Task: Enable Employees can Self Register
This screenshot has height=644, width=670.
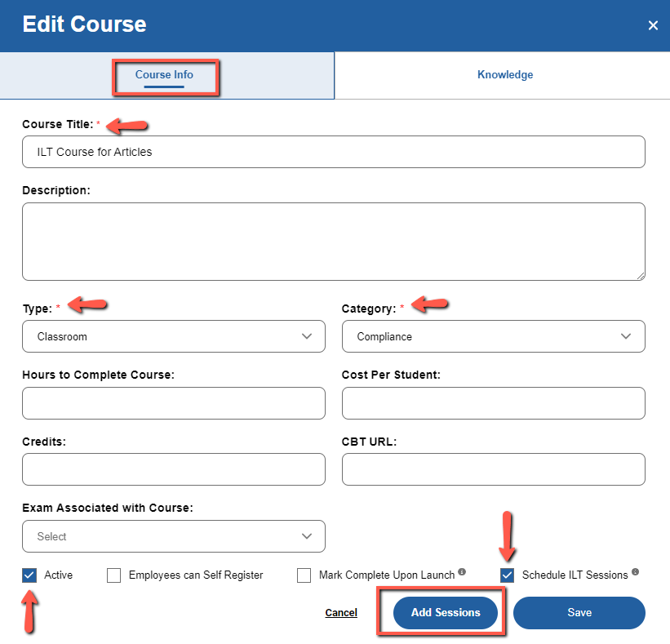Action: (x=113, y=575)
